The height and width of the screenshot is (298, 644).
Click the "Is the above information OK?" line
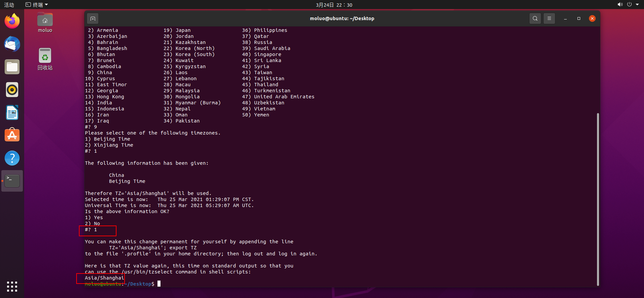(x=127, y=211)
